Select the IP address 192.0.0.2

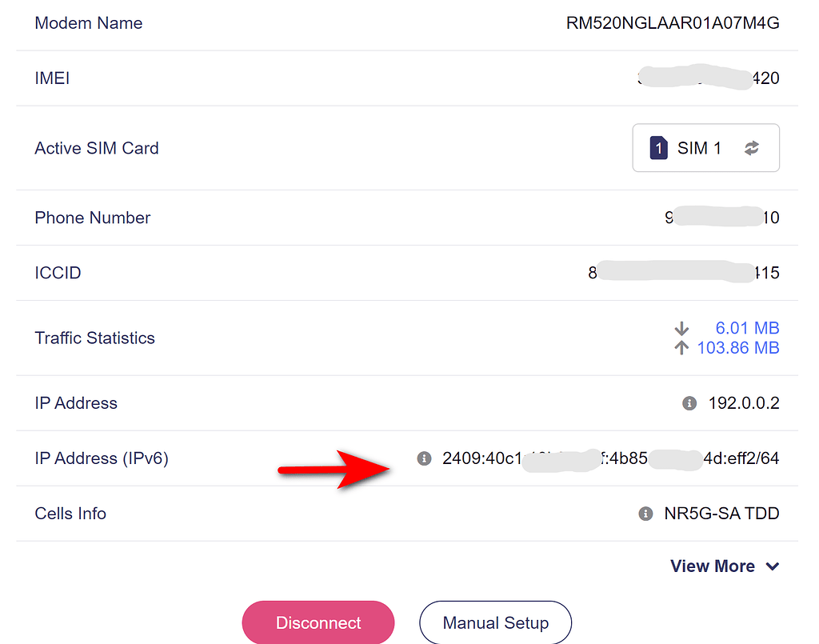(744, 403)
